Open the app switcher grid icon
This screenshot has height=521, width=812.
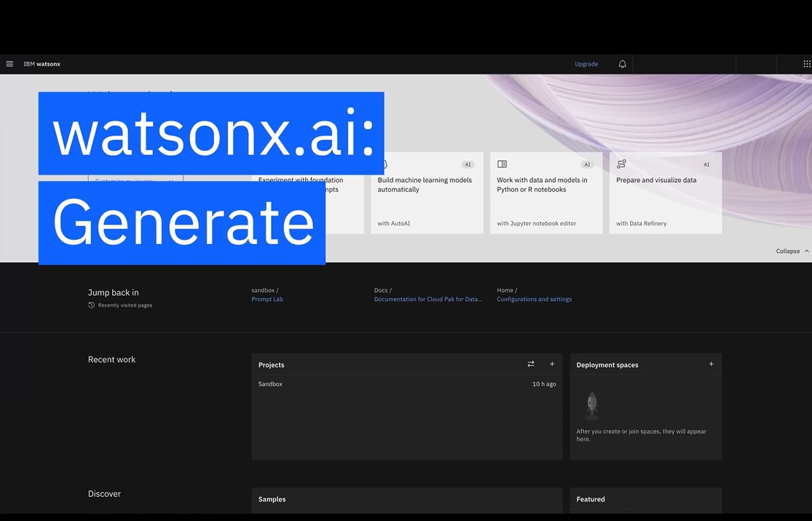(807, 64)
